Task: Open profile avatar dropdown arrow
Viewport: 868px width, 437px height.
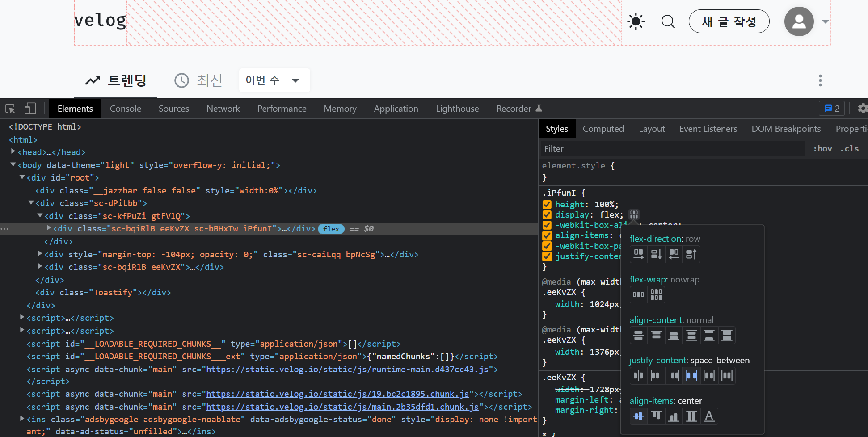Action: coord(825,21)
